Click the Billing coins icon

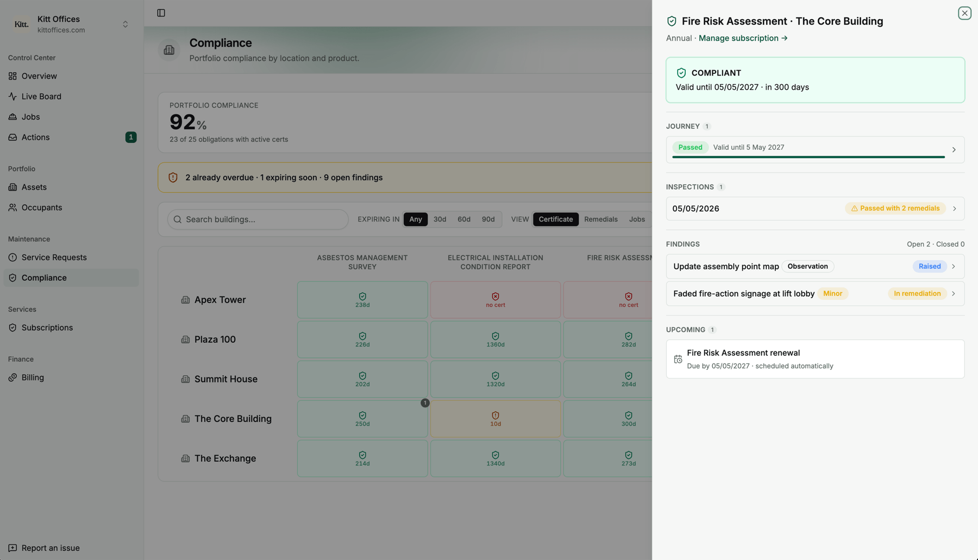click(12, 377)
